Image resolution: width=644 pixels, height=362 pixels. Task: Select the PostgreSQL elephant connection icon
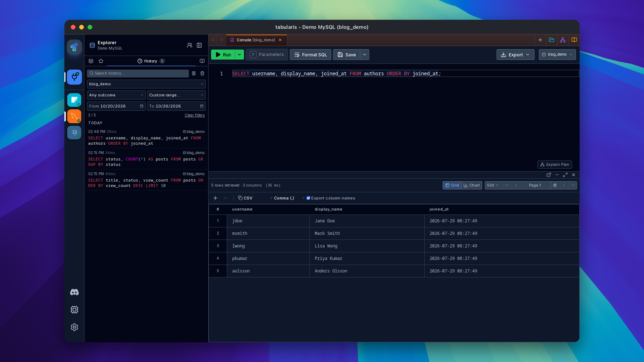74,132
